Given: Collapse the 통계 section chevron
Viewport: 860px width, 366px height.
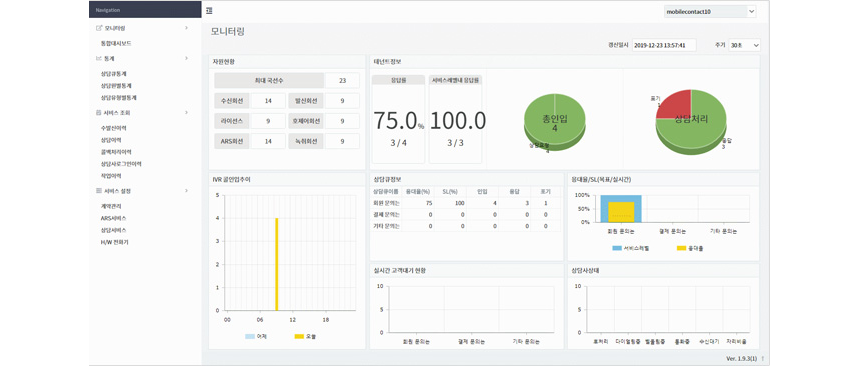Looking at the screenshot, I should (x=186, y=58).
